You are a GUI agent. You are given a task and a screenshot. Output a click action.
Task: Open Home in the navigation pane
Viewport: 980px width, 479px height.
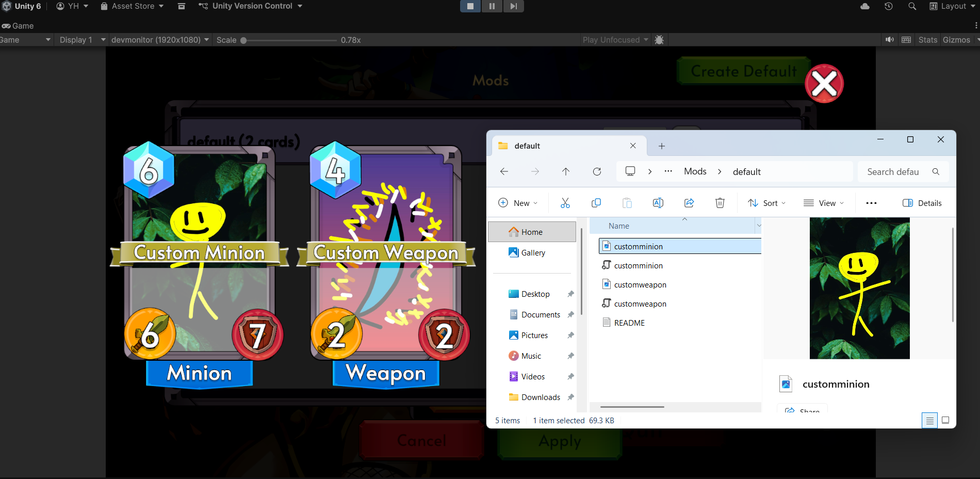point(532,232)
